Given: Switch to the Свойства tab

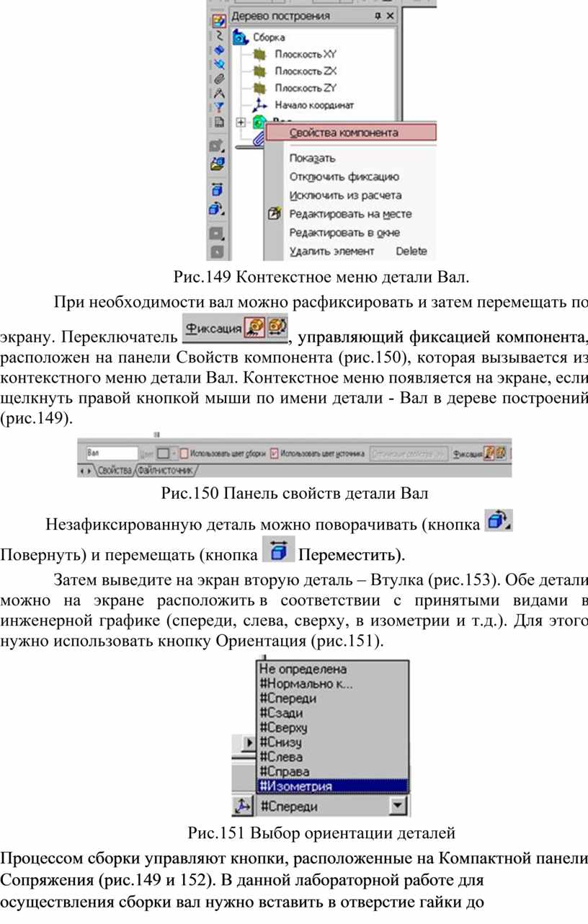Looking at the screenshot, I should pyautogui.click(x=115, y=470).
